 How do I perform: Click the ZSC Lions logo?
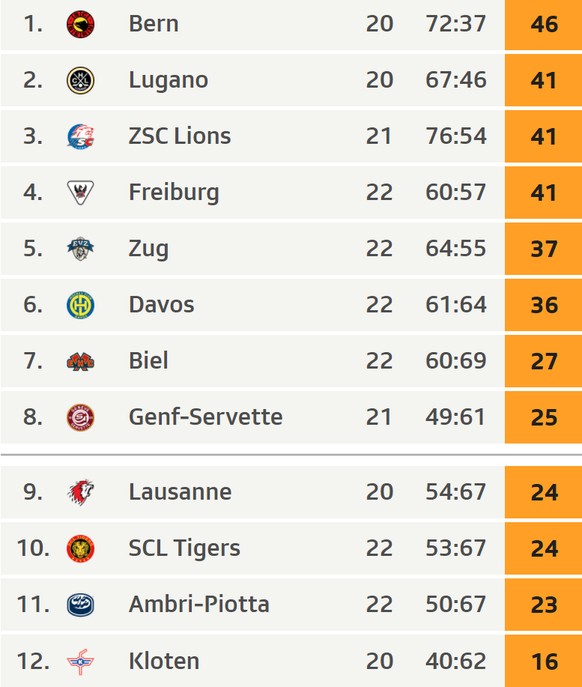coord(80,136)
